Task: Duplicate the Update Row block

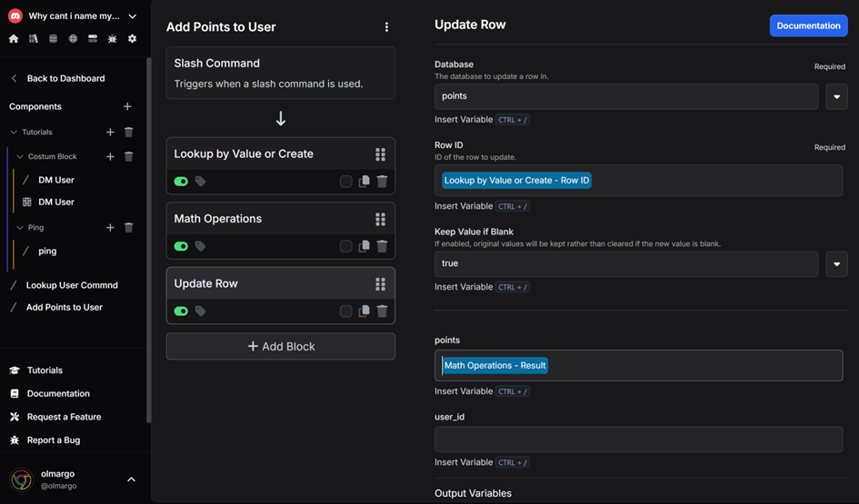Action: [x=364, y=311]
